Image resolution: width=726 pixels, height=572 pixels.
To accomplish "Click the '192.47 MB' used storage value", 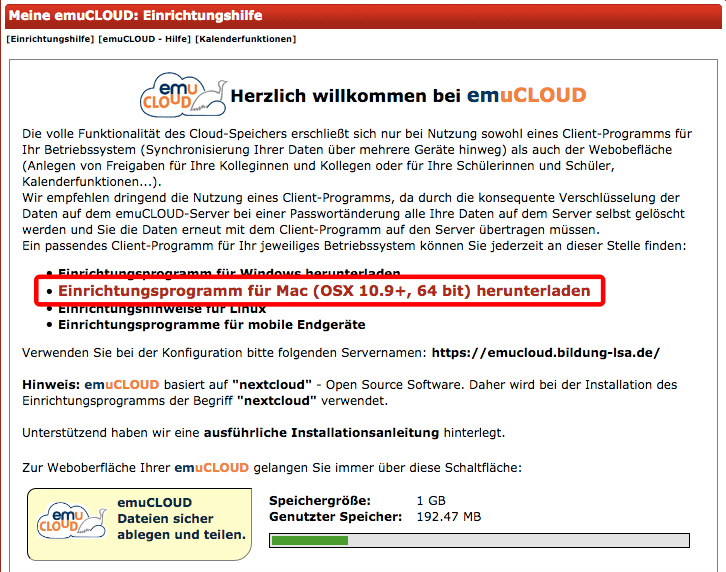I will [449, 516].
